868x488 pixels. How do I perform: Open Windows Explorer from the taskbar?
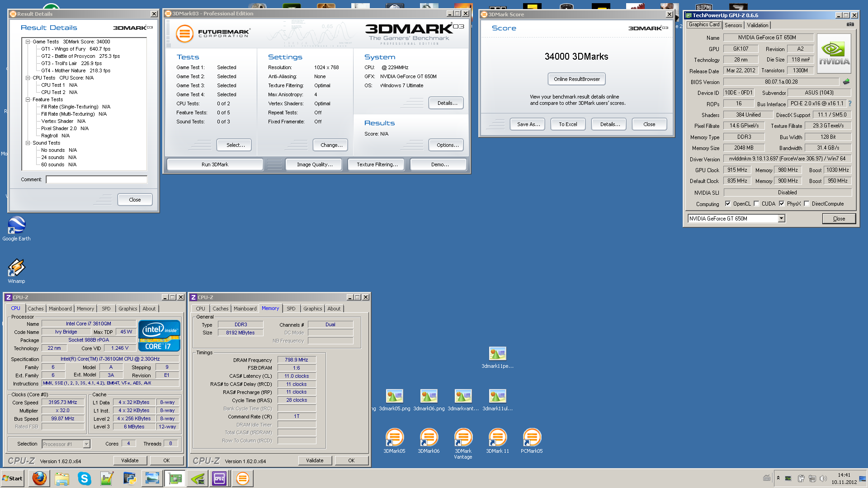62,478
